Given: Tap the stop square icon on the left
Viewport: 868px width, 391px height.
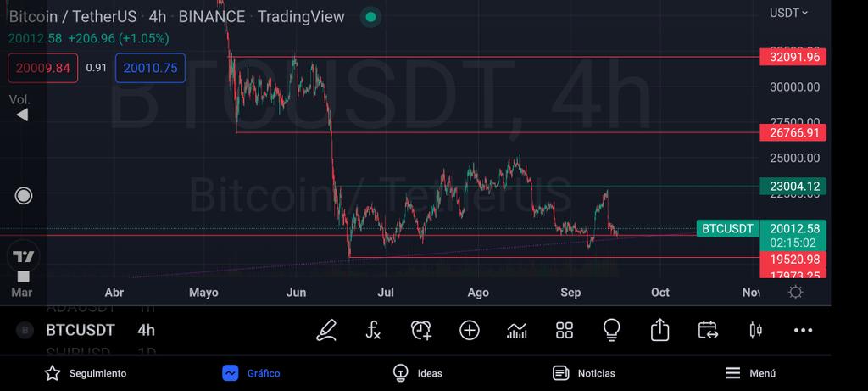Looking at the screenshot, I should pyautogui.click(x=23, y=276).
